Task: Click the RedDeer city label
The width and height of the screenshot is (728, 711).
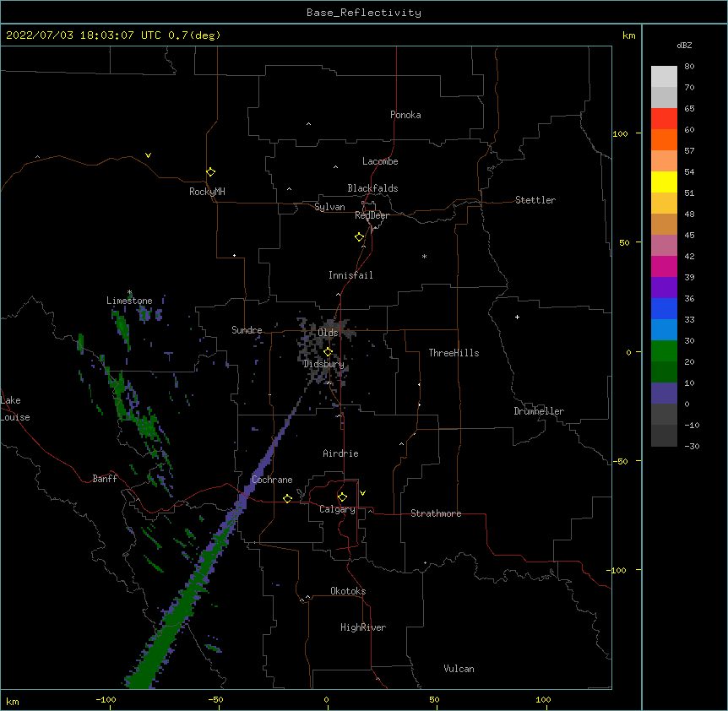Action: pos(372,215)
